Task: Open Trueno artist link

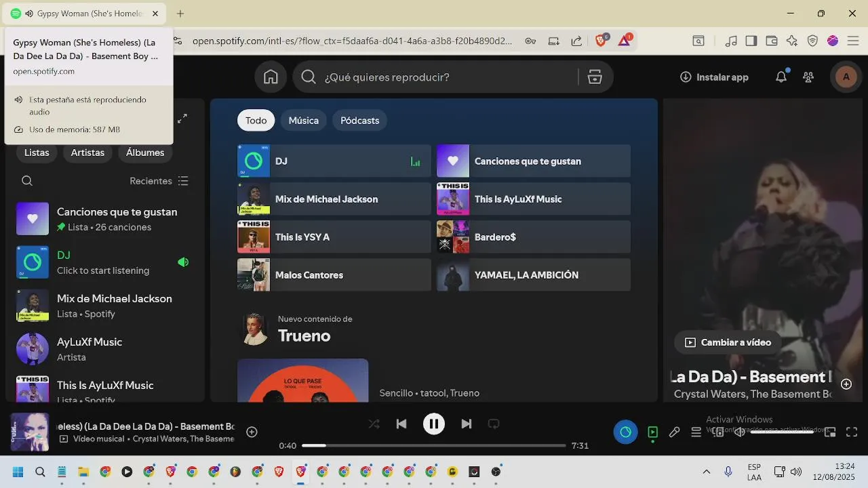Action: coord(304,336)
